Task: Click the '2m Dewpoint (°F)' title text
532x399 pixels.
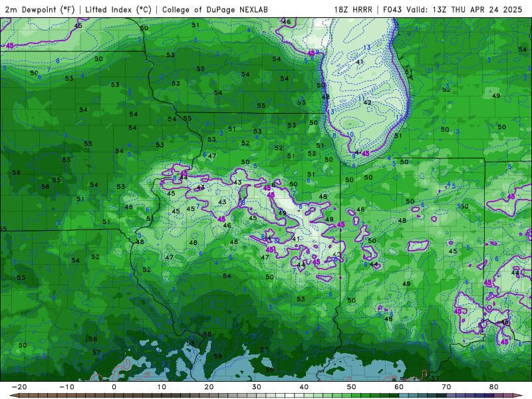Action: (40, 9)
